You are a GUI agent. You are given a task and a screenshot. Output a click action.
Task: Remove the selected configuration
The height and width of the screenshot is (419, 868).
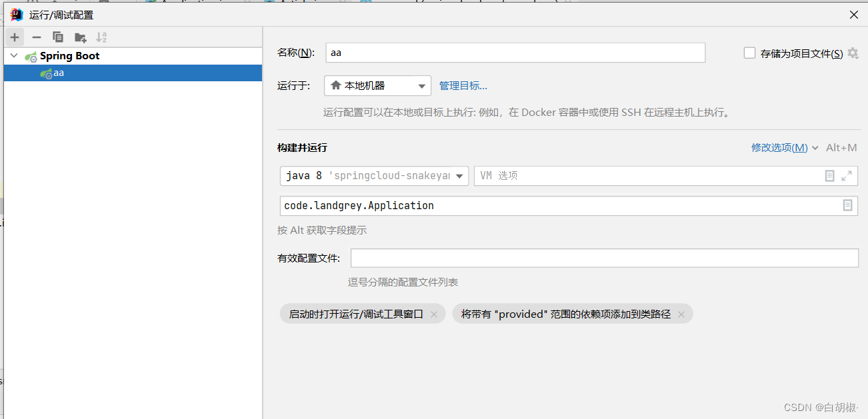tap(36, 37)
